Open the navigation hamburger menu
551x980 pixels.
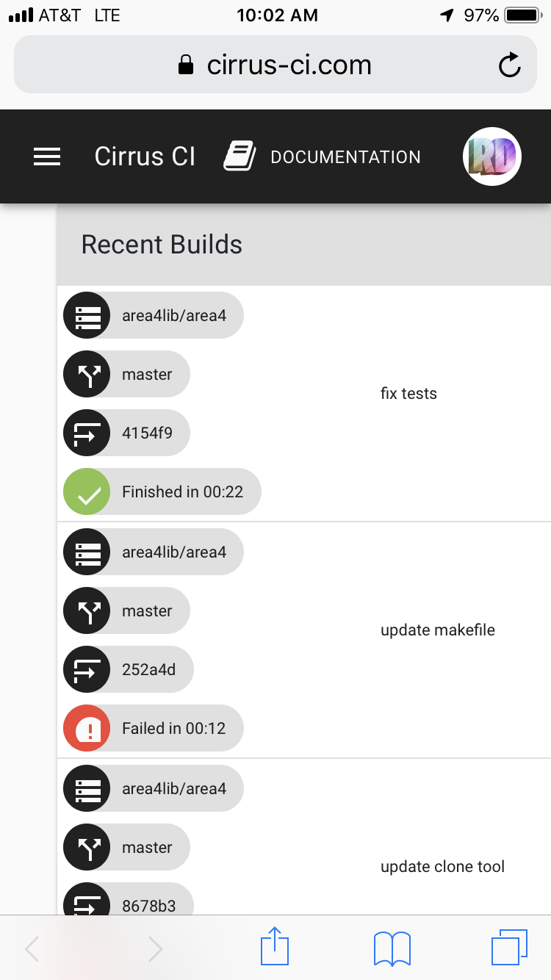point(47,156)
